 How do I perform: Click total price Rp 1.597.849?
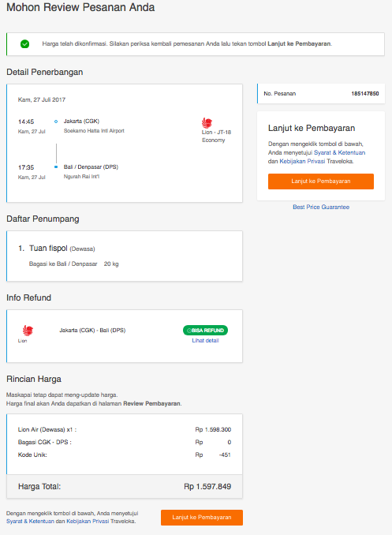click(207, 487)
